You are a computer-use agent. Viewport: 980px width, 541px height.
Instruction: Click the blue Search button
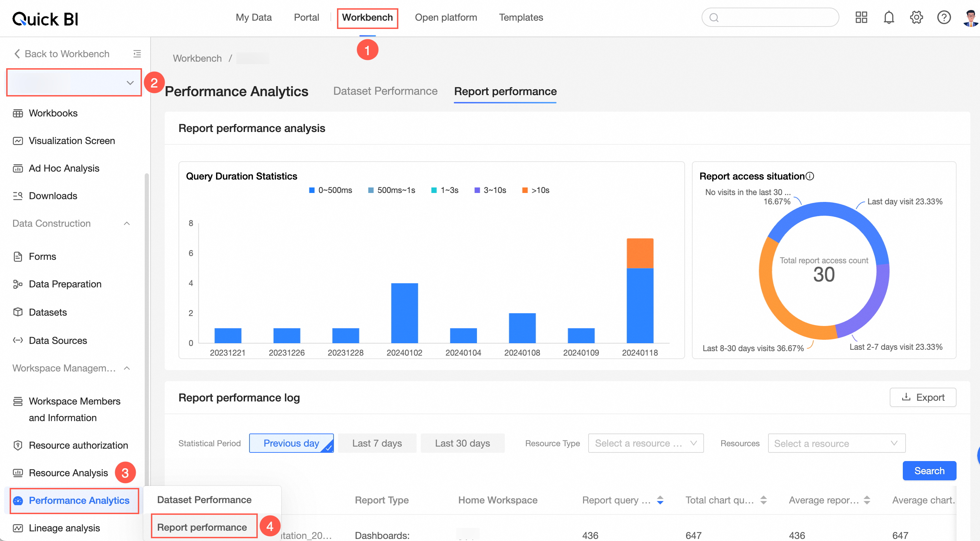pyautogui.click(x=929, y=471)
